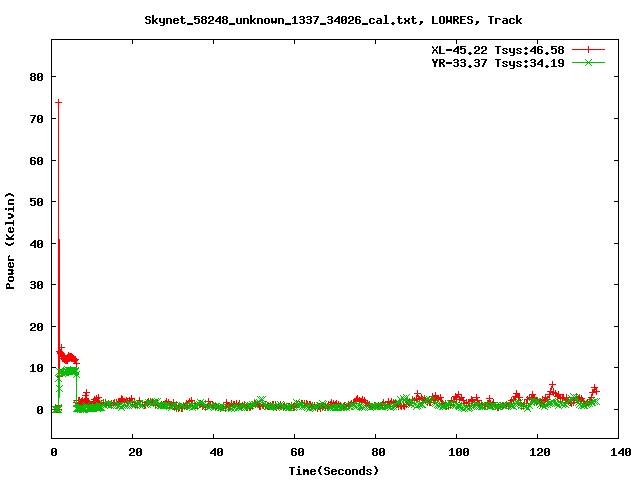Image resolution: width=640 pixels, height=480 pixels.
Task: Click the y-axis tick label '50'
Action: click(36, 202)
